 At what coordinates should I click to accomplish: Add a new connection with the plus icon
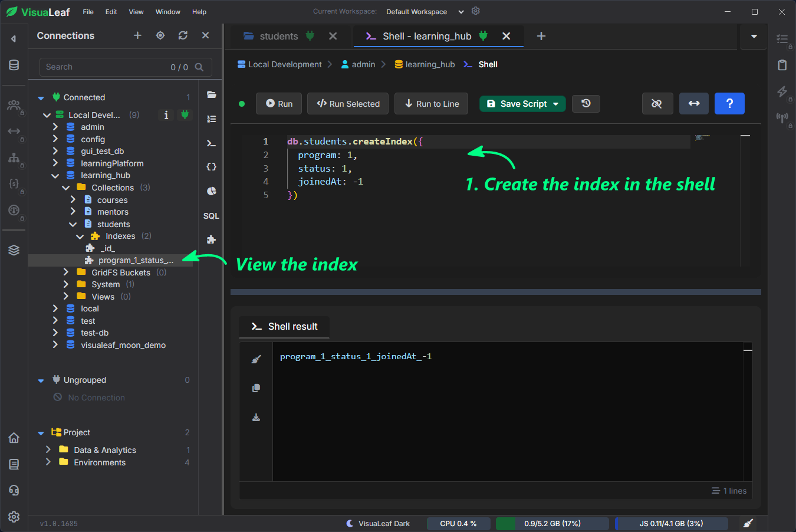click(x=137, y=35)
